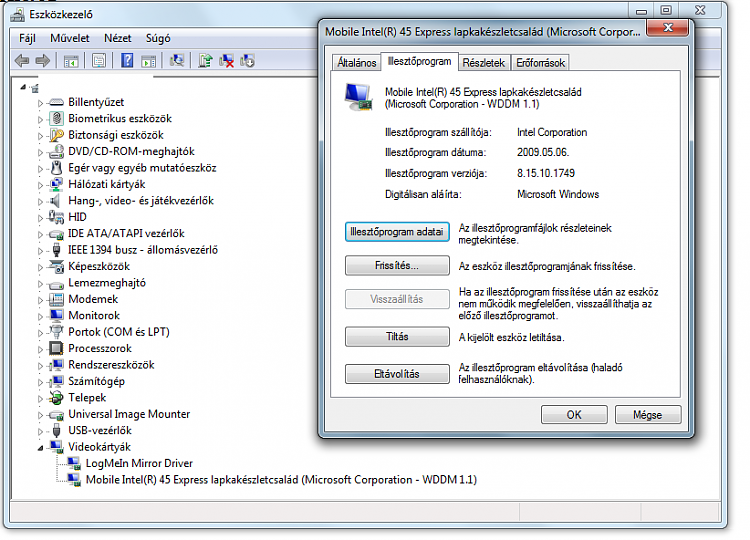Click the Illesztőprogram adatai button
This screenshot has height=540, width=750.
(397, 232)
